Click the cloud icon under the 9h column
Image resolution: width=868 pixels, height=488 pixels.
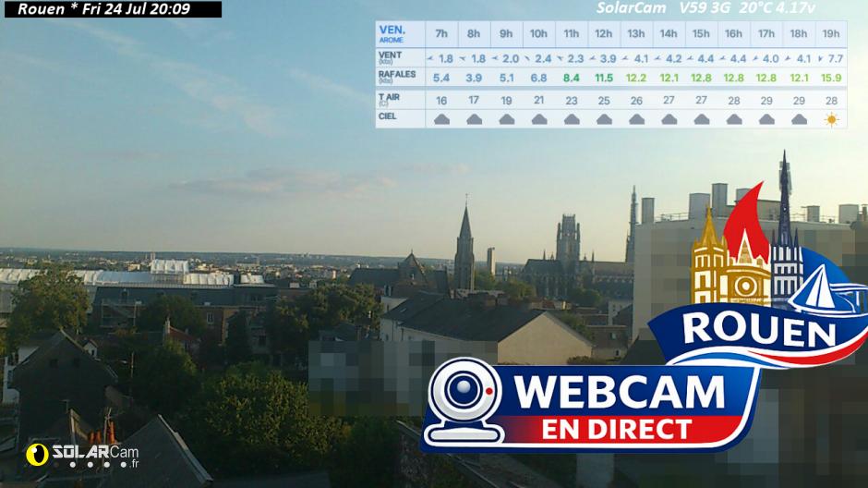[507, 119]
